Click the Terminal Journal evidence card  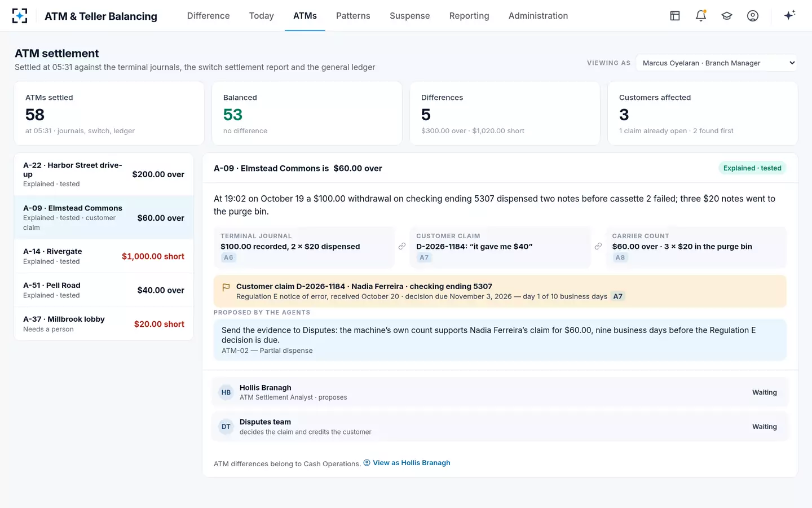click(x=304, y=247)
